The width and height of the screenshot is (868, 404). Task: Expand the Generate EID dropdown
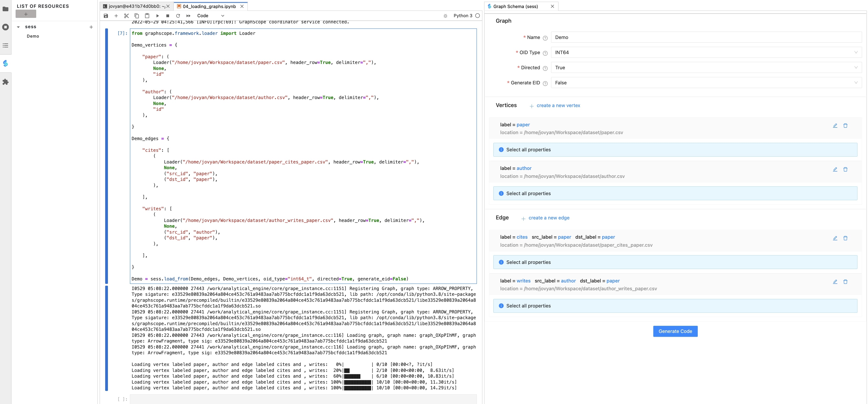(x=706, y=83)
